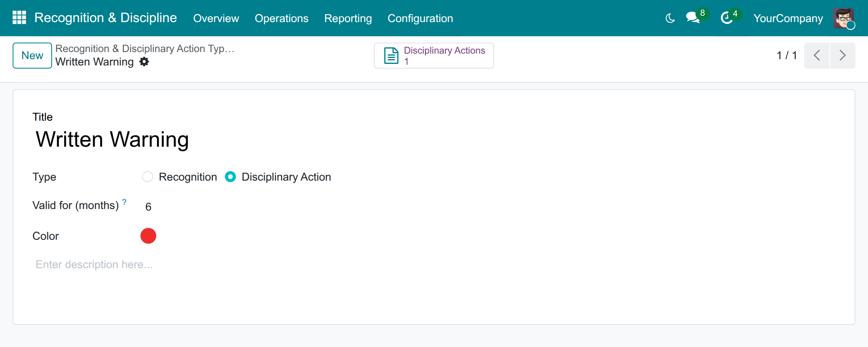Open the Reporting menu

coord(348,18)
